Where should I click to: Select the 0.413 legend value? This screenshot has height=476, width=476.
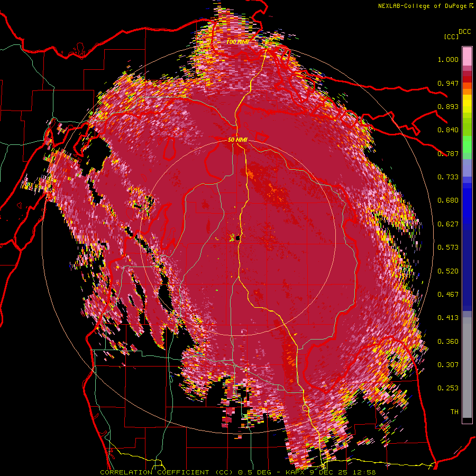(x=448, y=318)
